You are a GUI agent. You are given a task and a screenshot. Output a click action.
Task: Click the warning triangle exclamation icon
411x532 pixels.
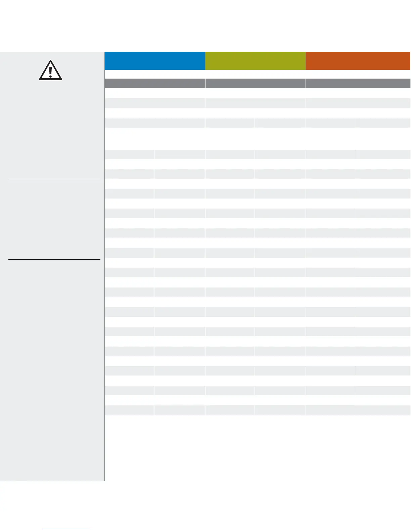click(x=50, y=70)
